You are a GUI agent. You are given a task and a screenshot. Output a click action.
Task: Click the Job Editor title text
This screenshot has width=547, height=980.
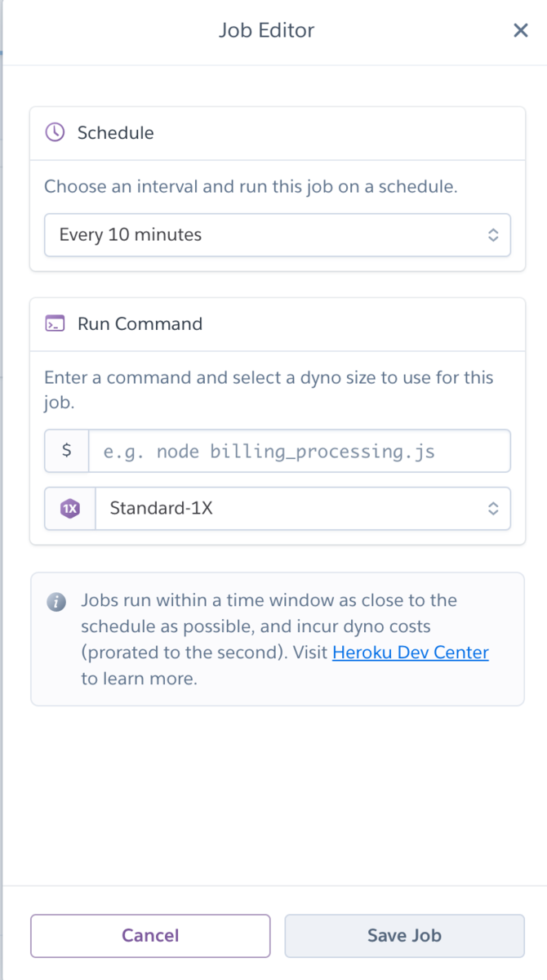266,31
